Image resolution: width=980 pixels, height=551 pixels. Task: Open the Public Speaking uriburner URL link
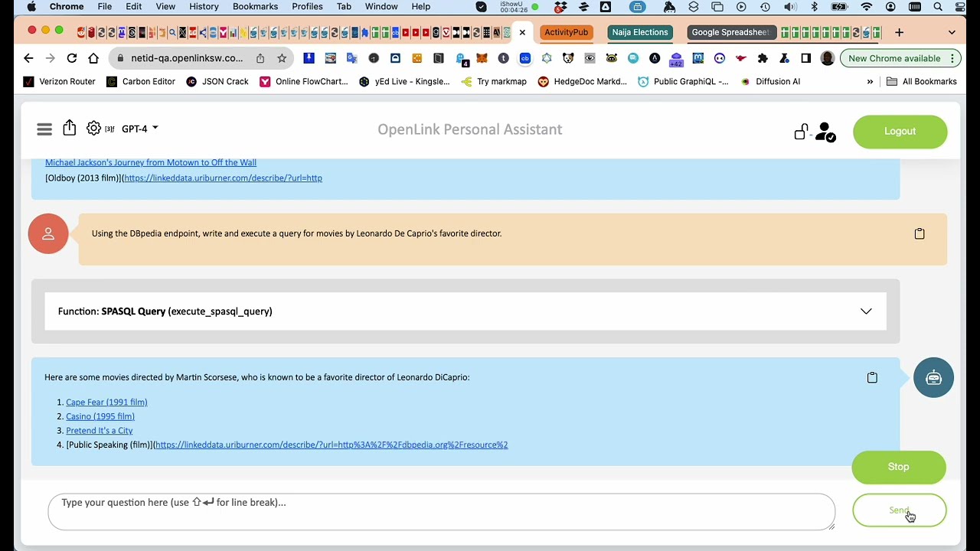coord(332,445)
